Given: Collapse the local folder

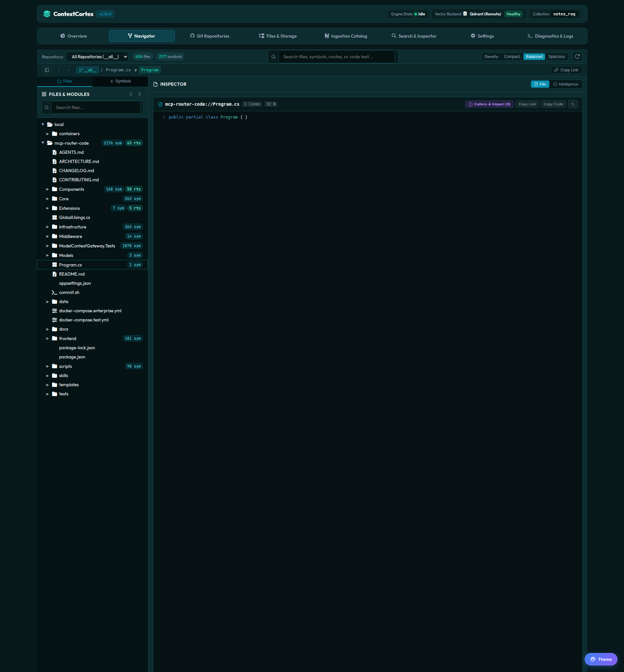Looking at the screenshot, I should [x=43, y=124].
